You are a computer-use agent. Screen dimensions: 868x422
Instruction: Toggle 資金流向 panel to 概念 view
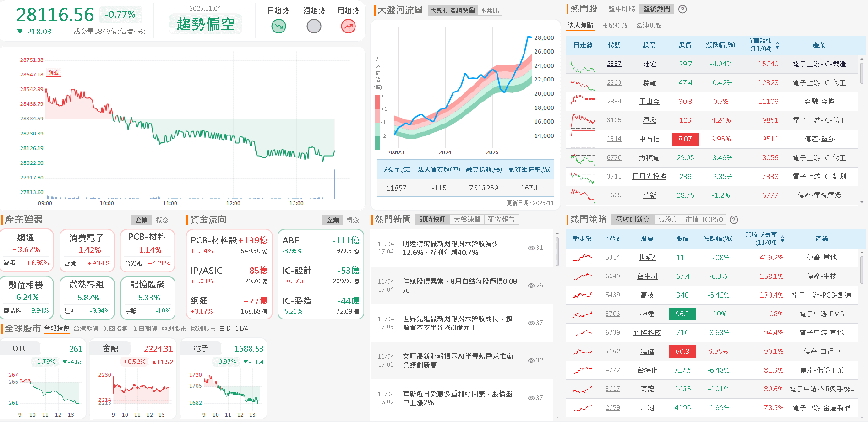click(353, 220)
